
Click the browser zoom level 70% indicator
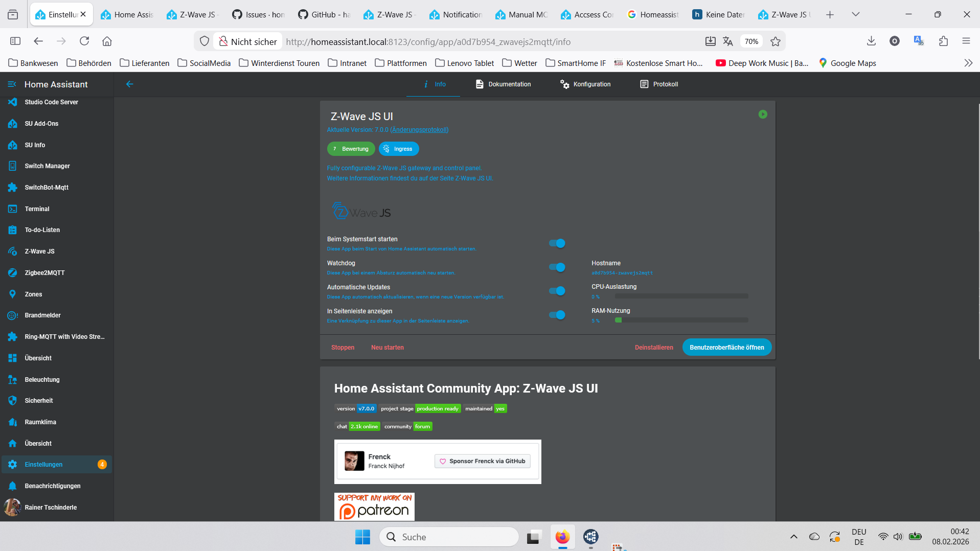(751, 41)
